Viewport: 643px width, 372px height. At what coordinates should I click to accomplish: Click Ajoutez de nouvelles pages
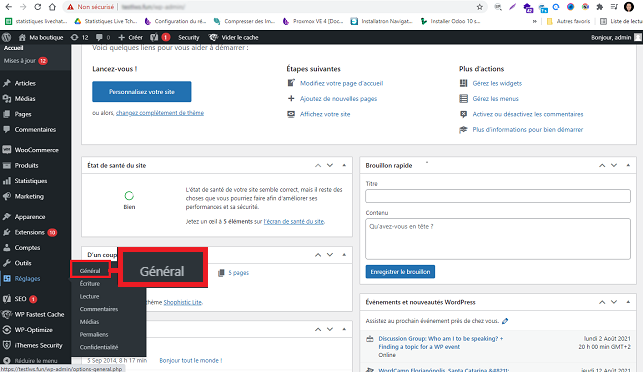[x=338, y=99]
